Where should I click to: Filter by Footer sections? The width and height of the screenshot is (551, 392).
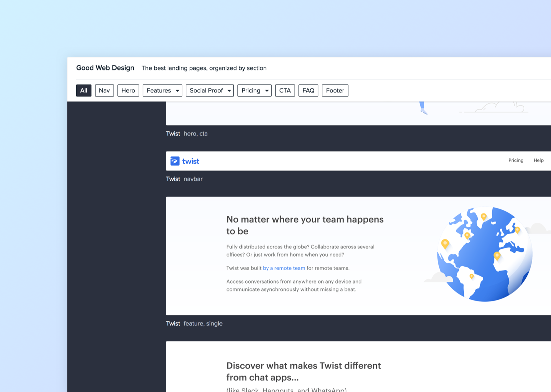pos(335,90)
